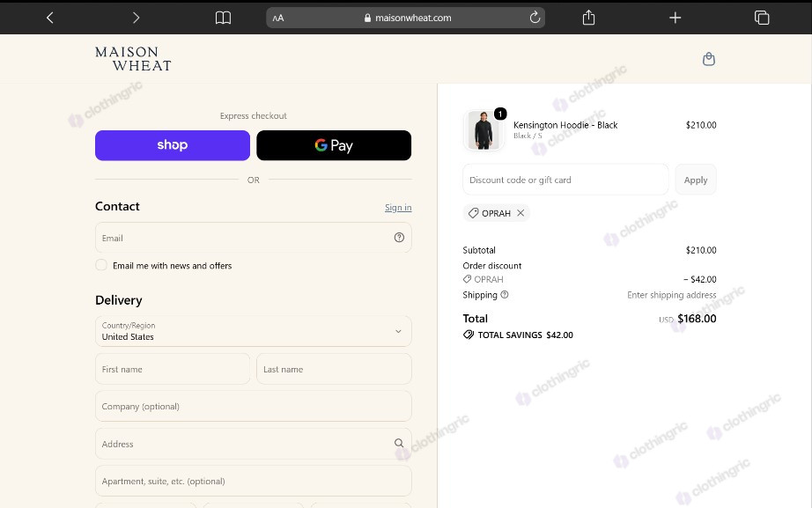
Task: Reload the page with refresh icon
Action: coord(535,18)
